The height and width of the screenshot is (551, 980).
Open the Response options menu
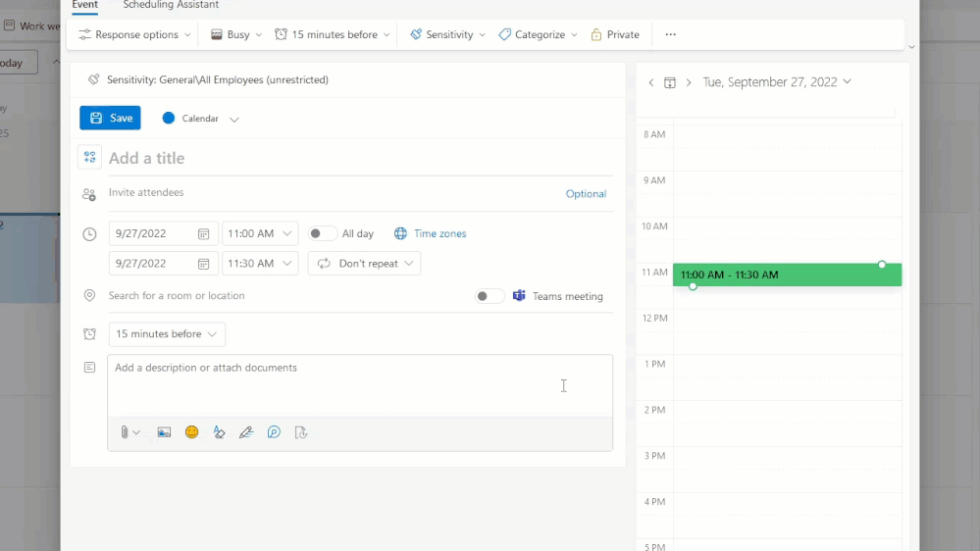(134, 34)
